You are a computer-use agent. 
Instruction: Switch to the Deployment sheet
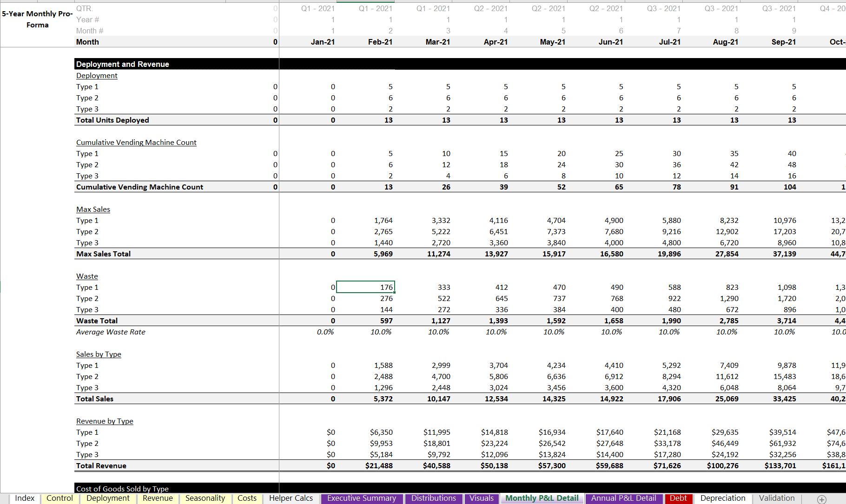click(108, 498)
